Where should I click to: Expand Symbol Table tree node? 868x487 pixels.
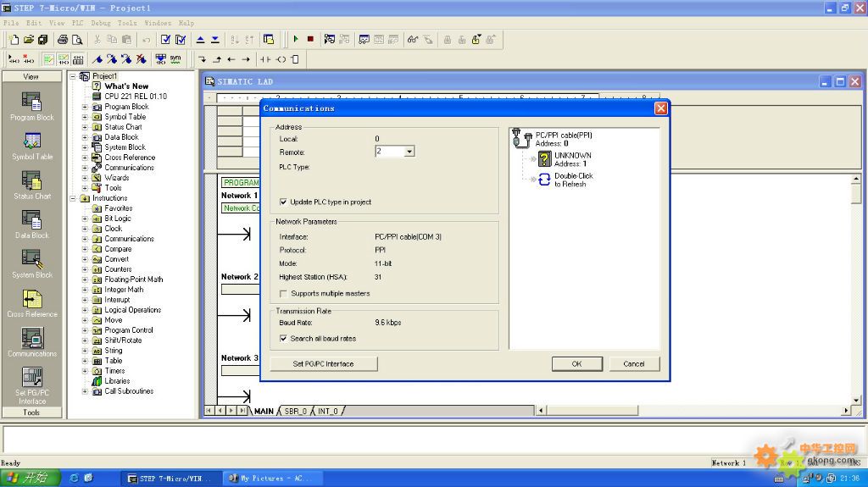[x=85, y=117]
